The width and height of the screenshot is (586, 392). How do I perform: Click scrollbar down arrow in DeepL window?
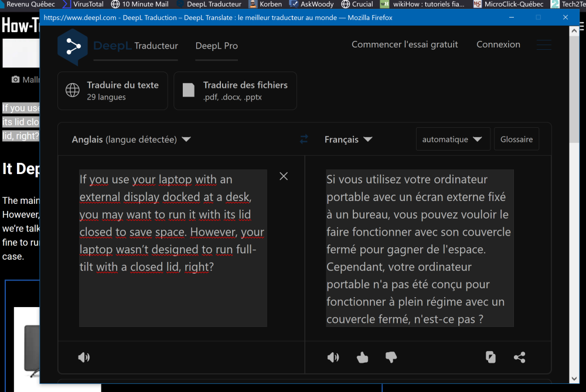574,379
